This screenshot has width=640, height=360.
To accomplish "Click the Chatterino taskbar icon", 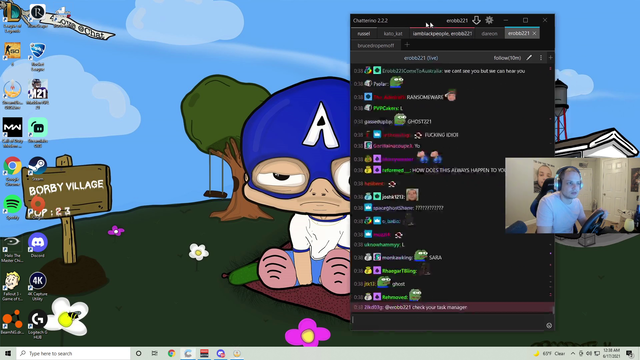I will pos(188,353).
